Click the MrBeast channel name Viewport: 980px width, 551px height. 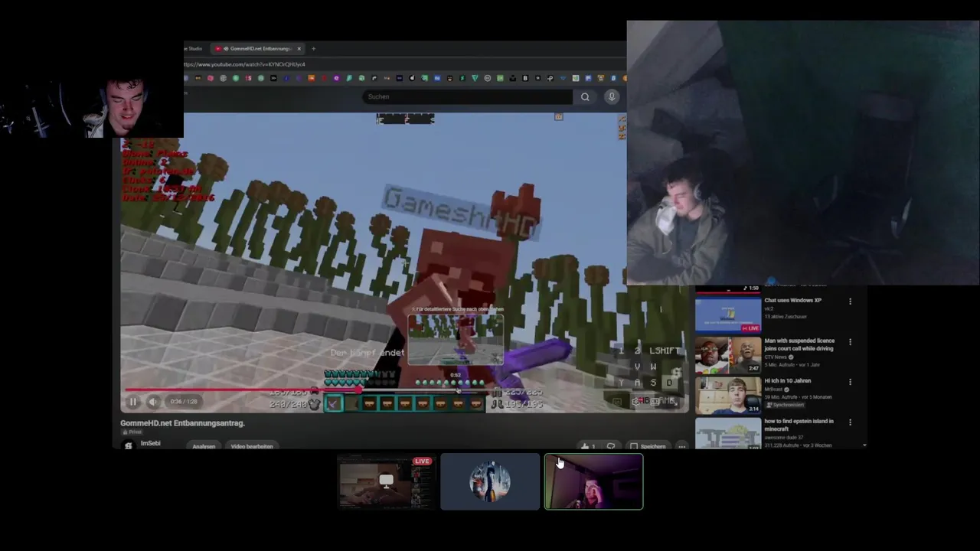tap(773, 390)
